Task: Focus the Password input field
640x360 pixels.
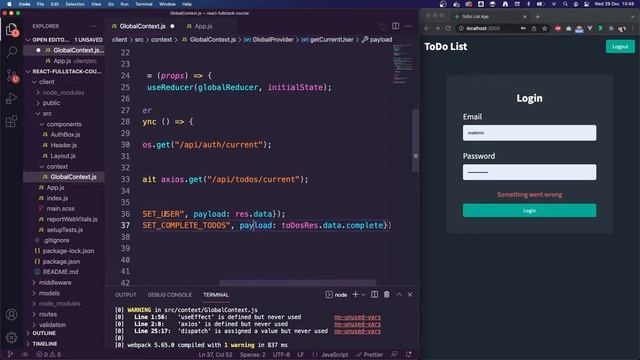Action: coord(529,172)
